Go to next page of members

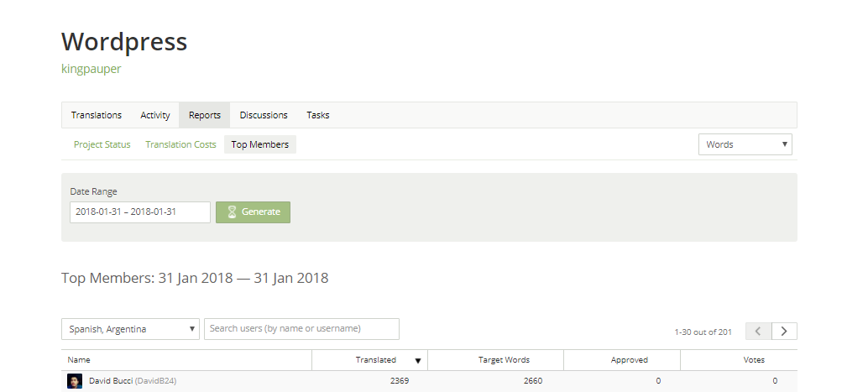pos(784,331)
